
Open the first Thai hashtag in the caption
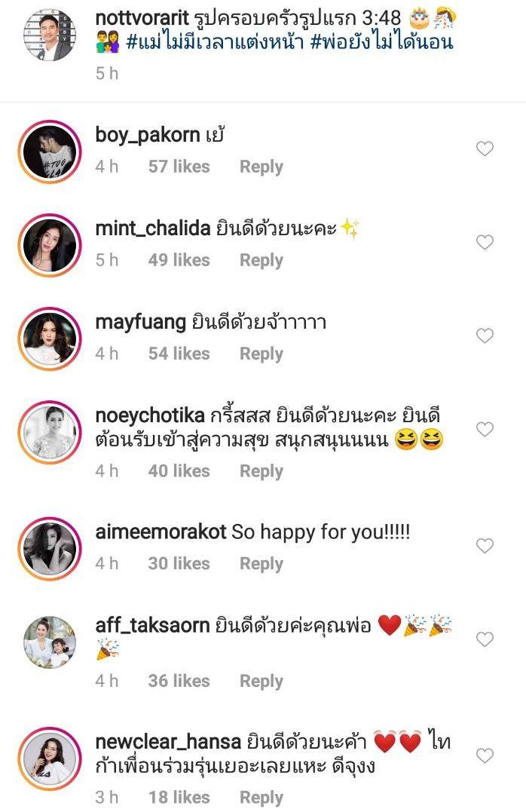pyautogui.click(x=215, y=42)
